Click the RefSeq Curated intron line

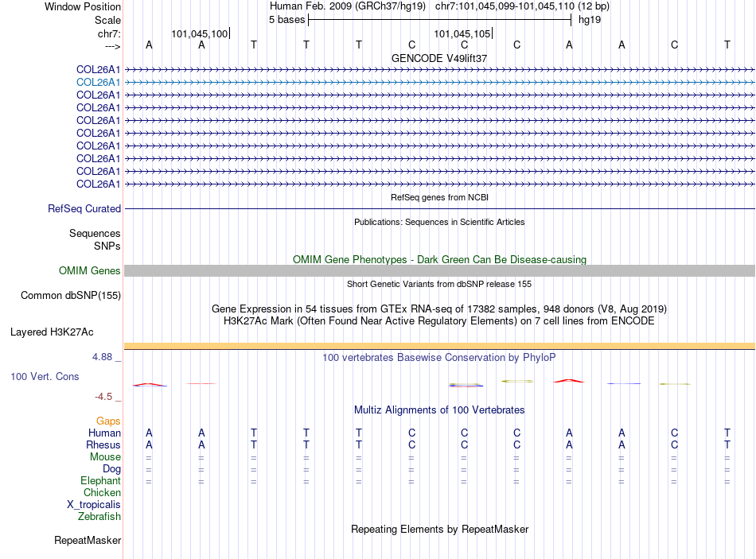coord(439,208)
